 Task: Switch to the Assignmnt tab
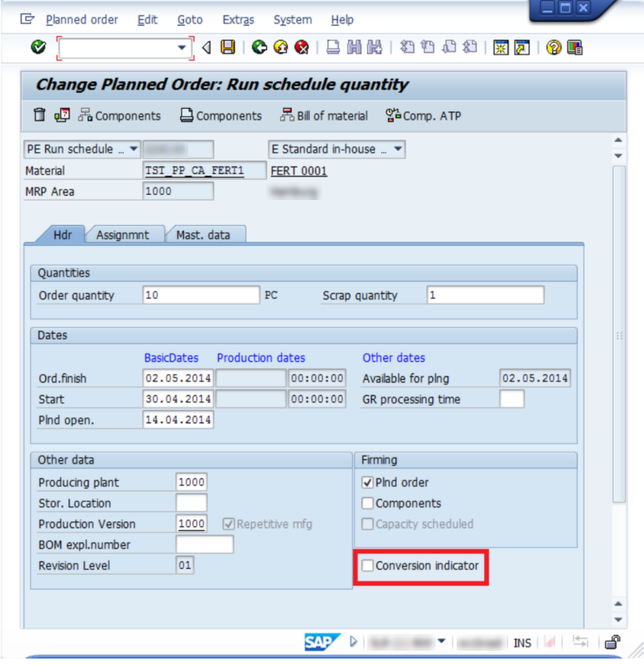[x=122, y=234]
